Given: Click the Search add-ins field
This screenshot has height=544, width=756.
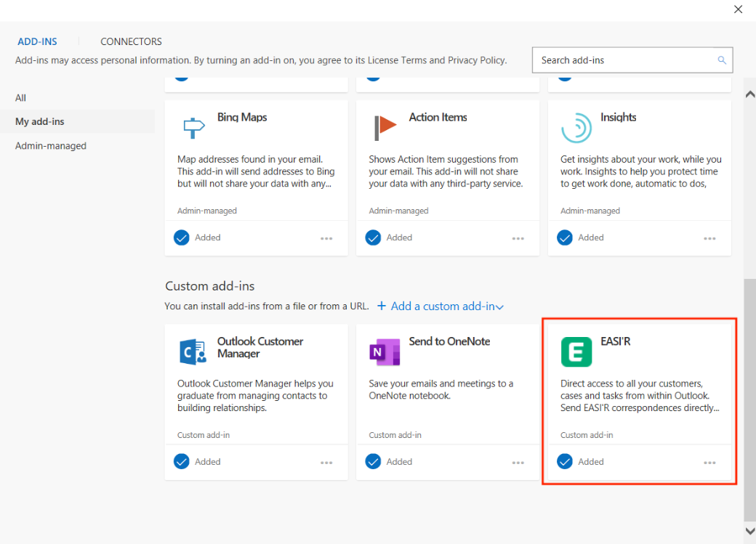Looking at the screenshot, I should pyautogui.click(x=632, y=60).
